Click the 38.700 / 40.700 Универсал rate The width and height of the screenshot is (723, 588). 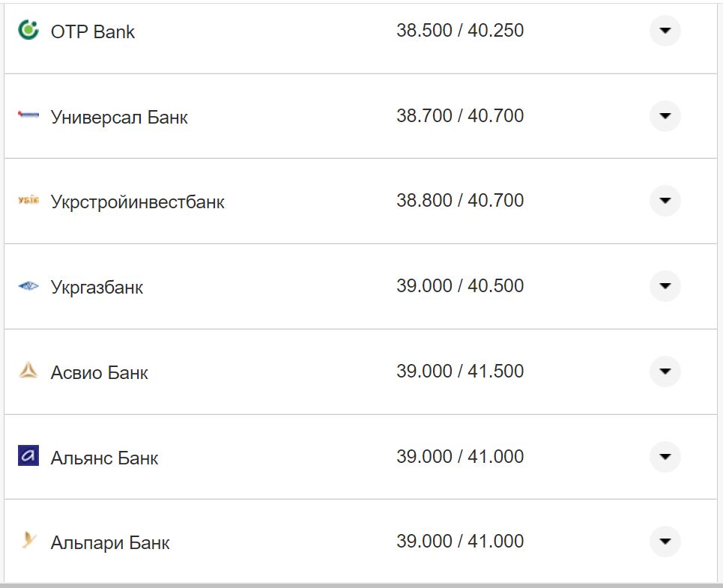coord(460,116)
